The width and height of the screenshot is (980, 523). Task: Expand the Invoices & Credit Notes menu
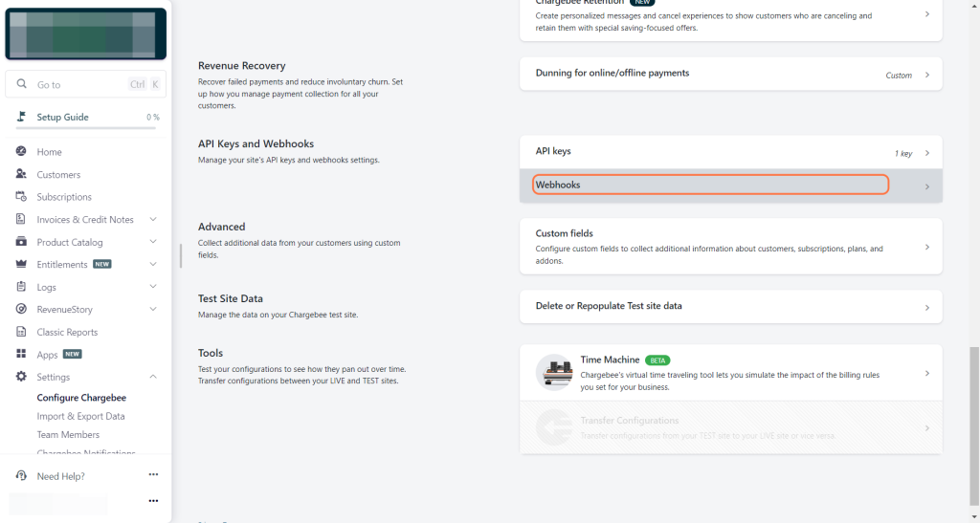pos(153,220)
